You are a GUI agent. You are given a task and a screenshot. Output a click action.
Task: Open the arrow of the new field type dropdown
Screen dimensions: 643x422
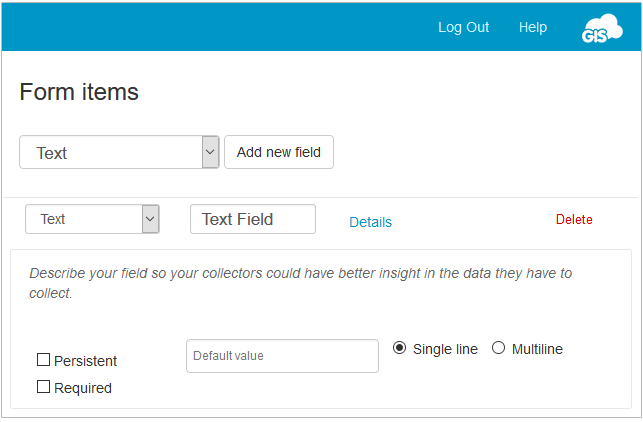point(210,153)
